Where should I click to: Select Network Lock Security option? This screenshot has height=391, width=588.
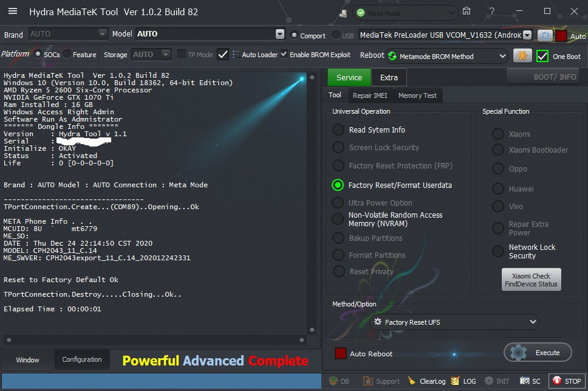[x=498, y=251]
